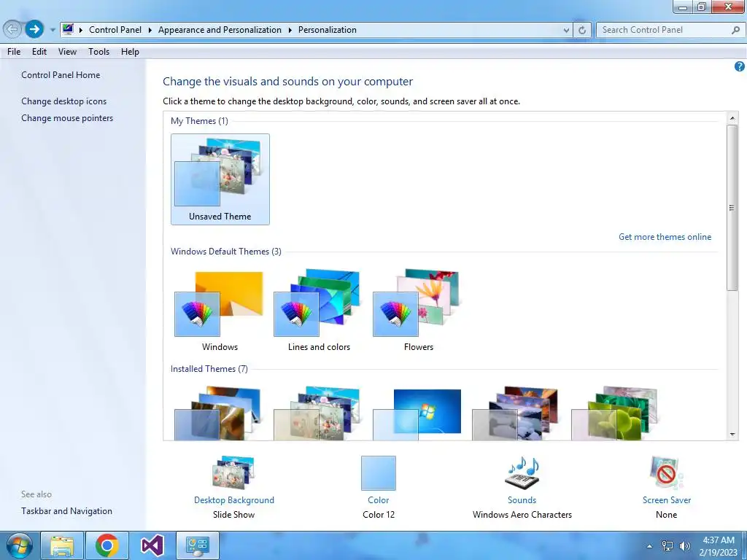Select the installed theme with floral paintings
Image resolution: width=747 pixels, height=560 pixels.
317,413
